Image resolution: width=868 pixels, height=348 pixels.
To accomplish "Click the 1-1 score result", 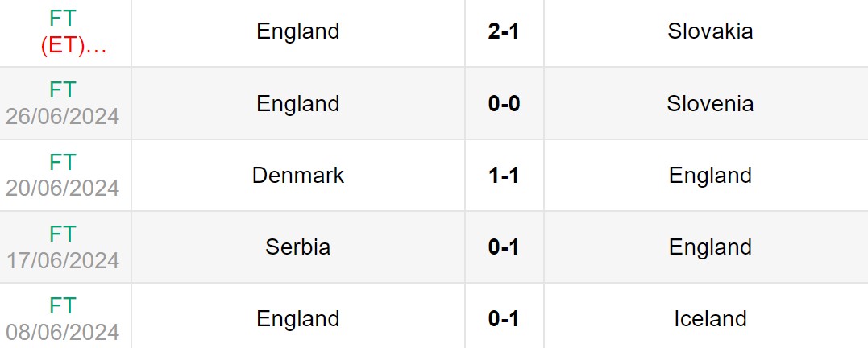I will coord(504,175).
